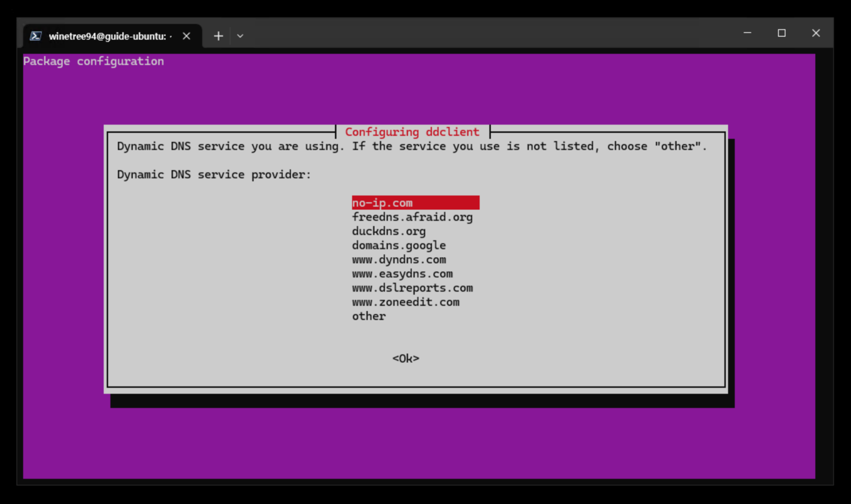
Task: Click the "Dynamic DNS service provider:" label
Action: coord(214,175)
